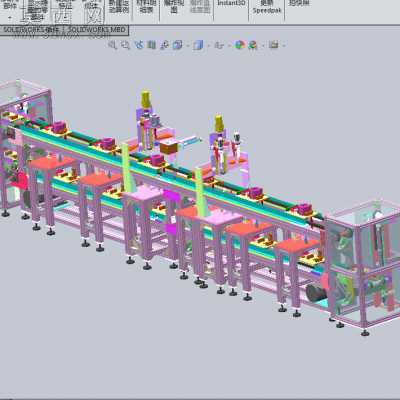Toggle the Section View tool

(x=152, y=45)
